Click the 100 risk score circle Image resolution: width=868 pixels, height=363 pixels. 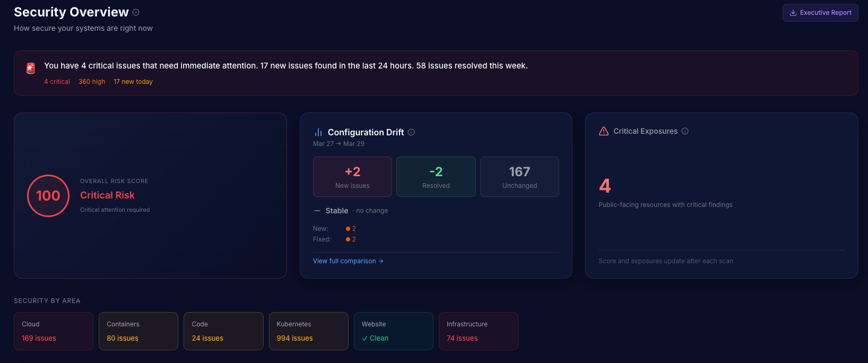point(48,196)
